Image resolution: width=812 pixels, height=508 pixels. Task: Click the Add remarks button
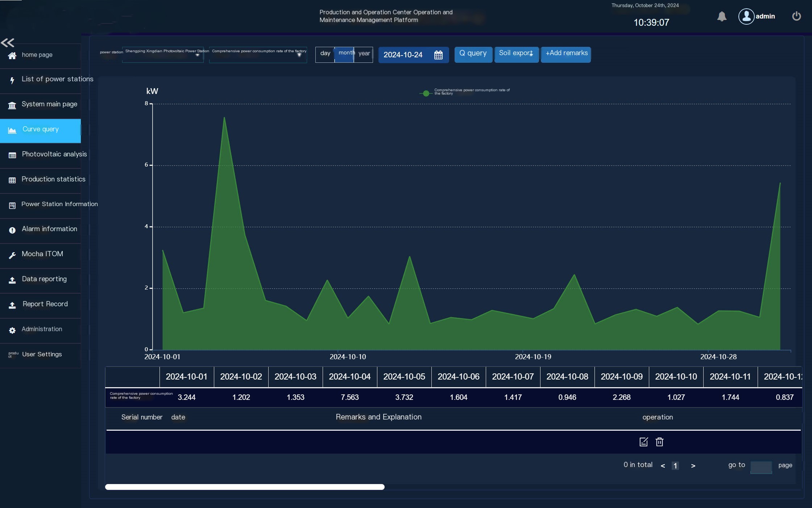click(x=566, y=54)
